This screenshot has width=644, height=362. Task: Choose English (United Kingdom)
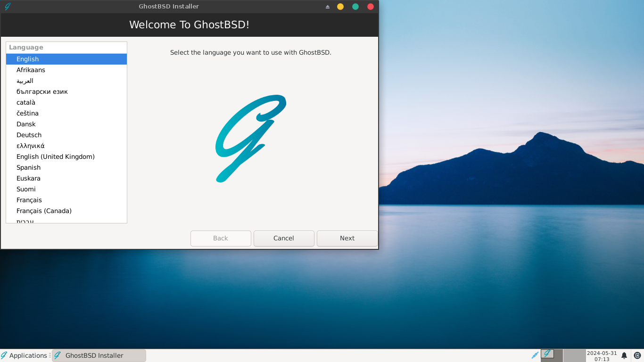(66, 156)
